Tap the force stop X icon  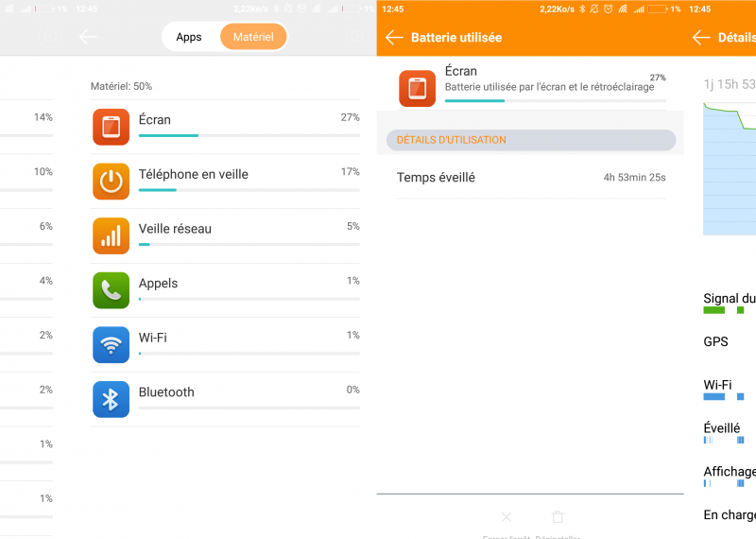pos(507,517)
